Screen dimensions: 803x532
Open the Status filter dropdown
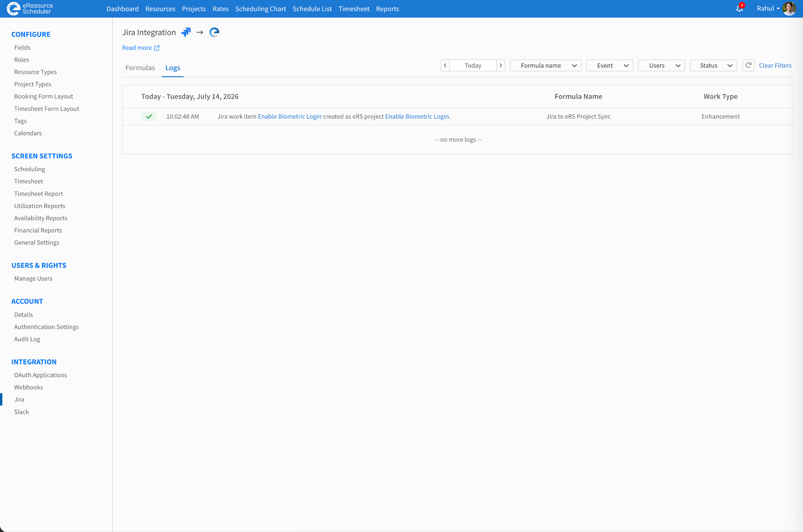[x=713, y=65]
